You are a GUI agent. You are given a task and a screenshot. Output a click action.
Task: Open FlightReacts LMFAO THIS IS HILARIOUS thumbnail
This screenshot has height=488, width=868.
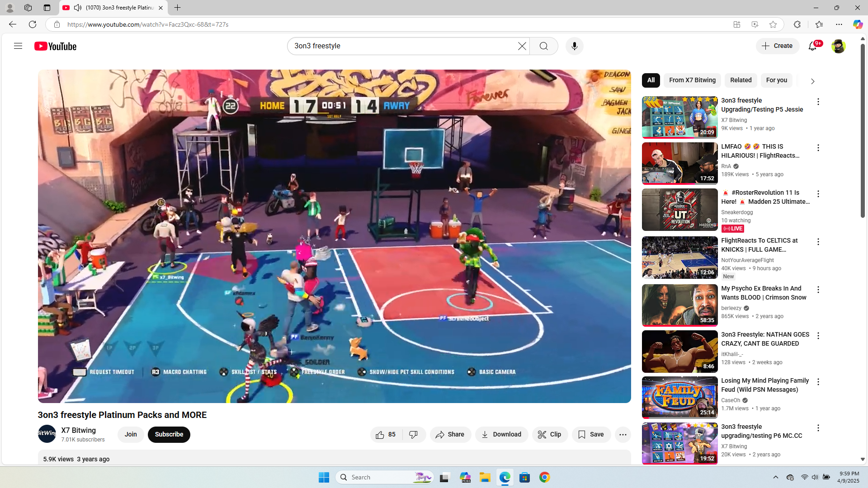click(680, 164)
